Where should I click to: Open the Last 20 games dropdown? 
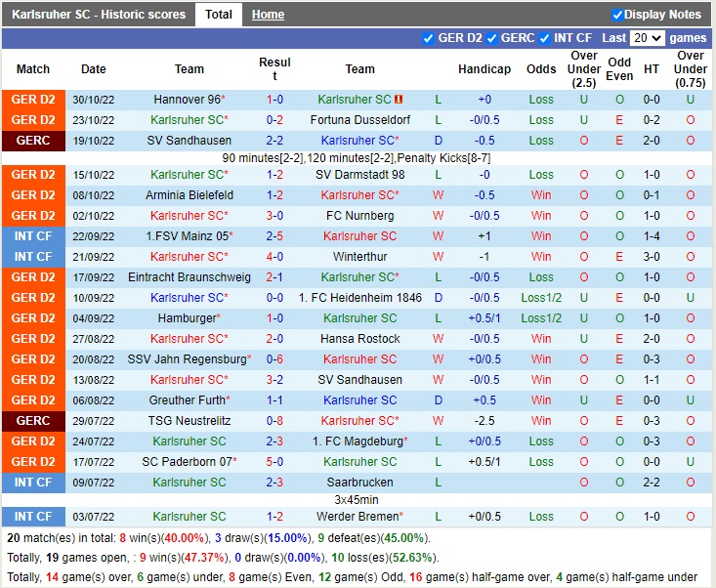646,38
